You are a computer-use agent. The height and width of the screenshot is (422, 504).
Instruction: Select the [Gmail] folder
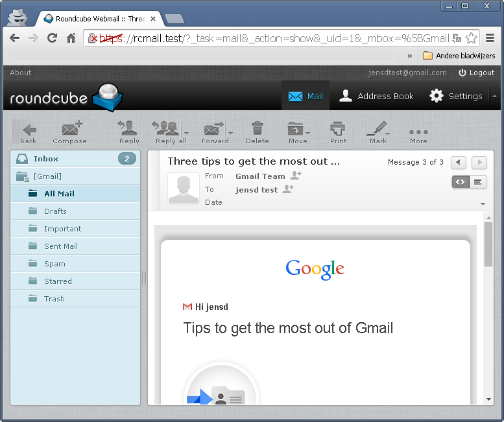pos(75,176)
